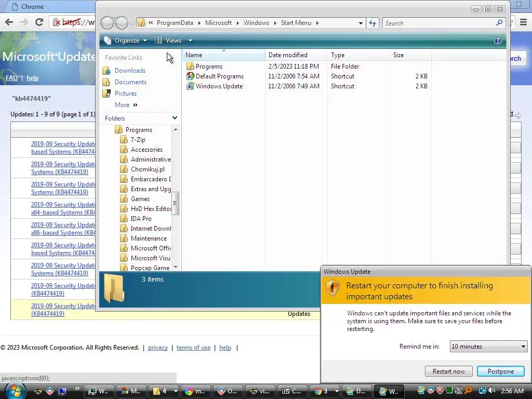The image size is (532, 399).
Task: Open the Chrome taskbar group showing 3
Action: [x=325, y=391]
